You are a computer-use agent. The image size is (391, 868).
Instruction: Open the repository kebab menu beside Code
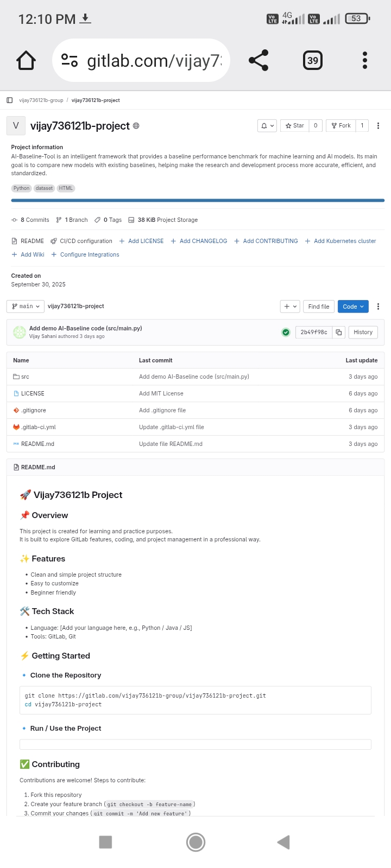379,307
